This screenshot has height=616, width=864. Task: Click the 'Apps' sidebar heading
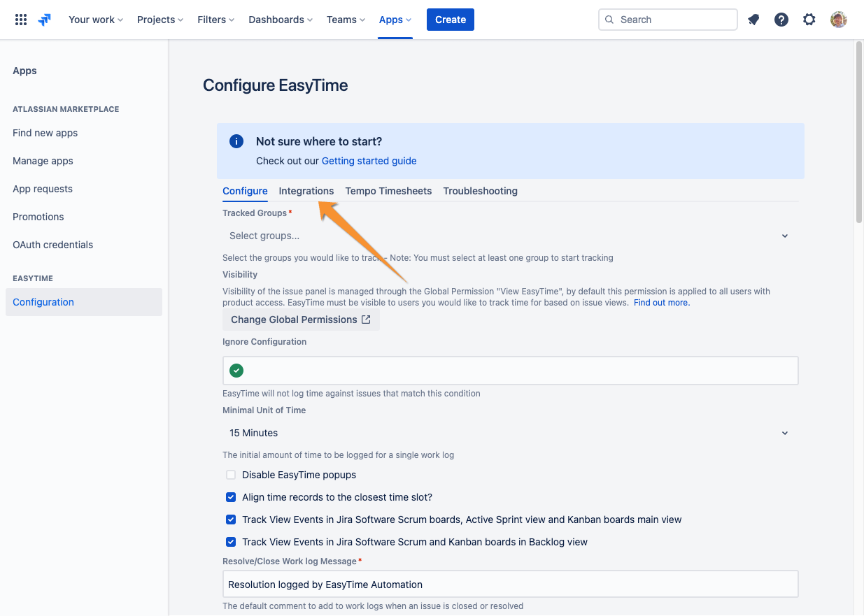click(24, 71)
